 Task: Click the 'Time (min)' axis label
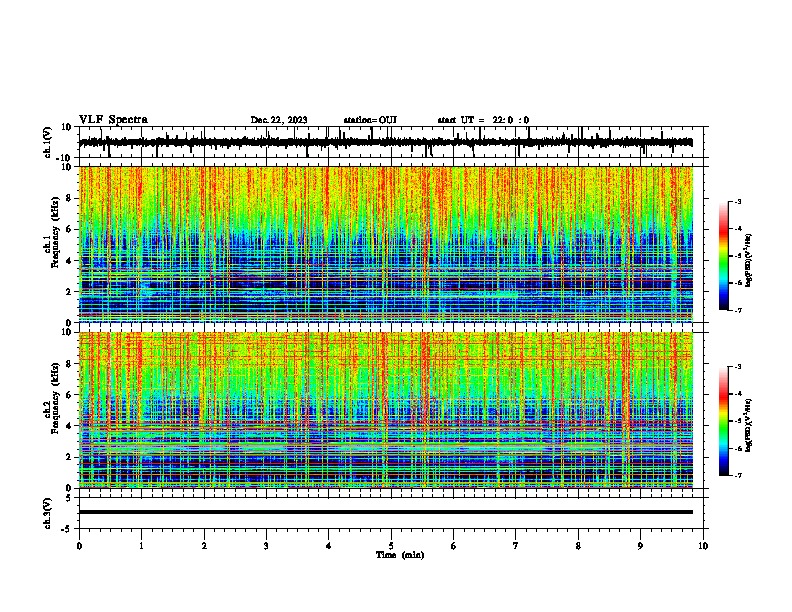[x=400, y=555]
